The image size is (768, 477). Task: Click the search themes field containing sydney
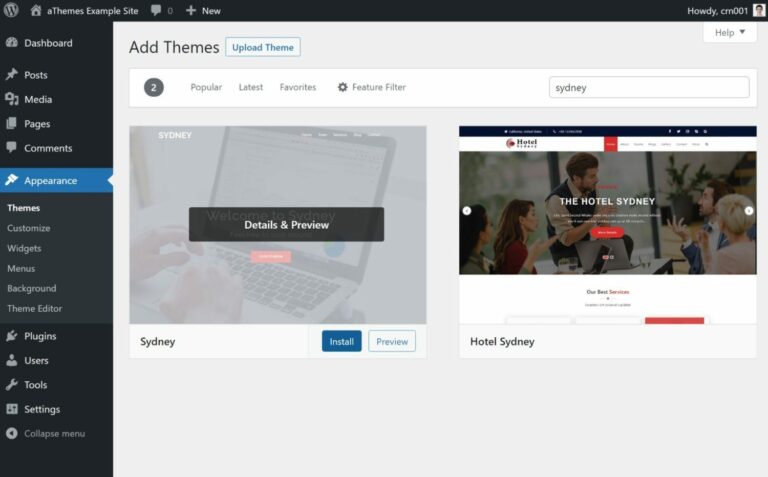pos(649,87)
